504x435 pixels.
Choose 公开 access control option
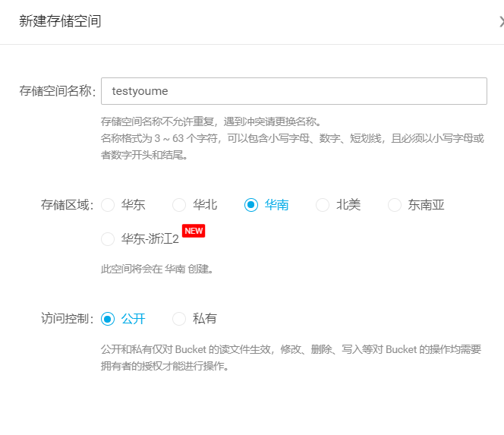coord(108,319)
